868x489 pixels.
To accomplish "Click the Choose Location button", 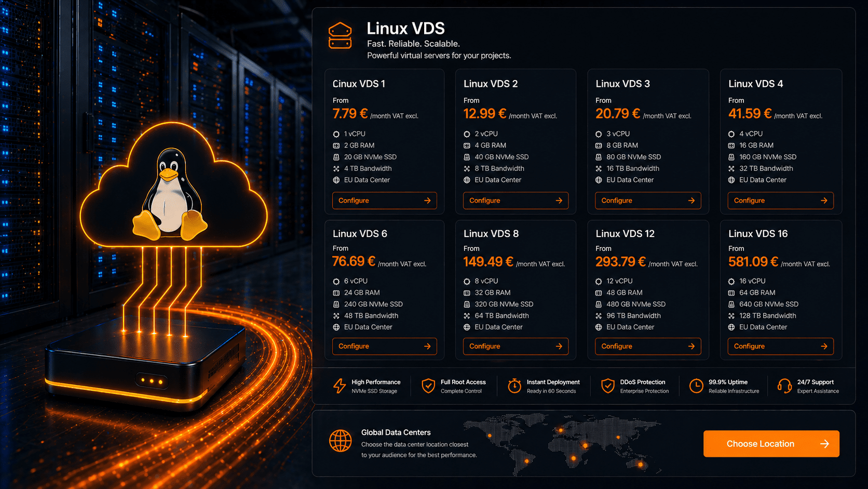I will tap(771, 444).
